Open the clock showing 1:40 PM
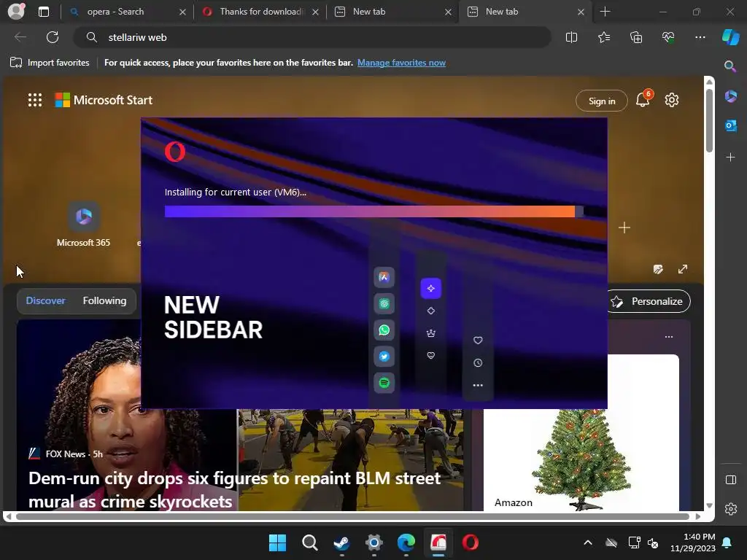Viewport: 747px width, 560px height. pyautogui.click(x=693, y=542)
